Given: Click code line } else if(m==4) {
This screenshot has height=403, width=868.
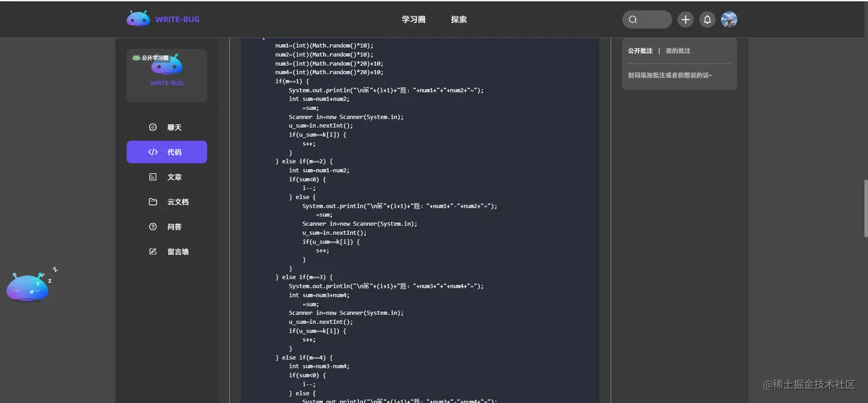Looking at the screenshot, I should click(304, 358).
